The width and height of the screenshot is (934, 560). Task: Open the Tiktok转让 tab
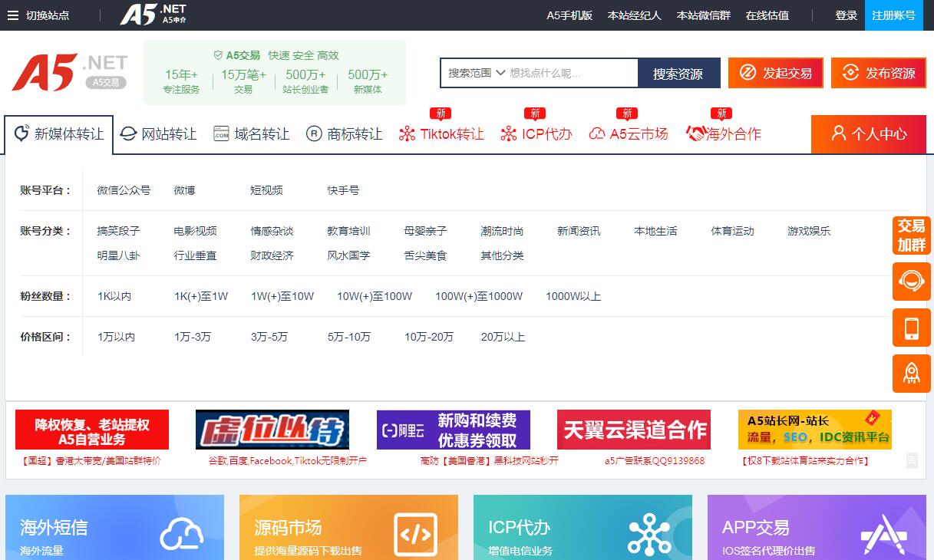click(442, 134)
